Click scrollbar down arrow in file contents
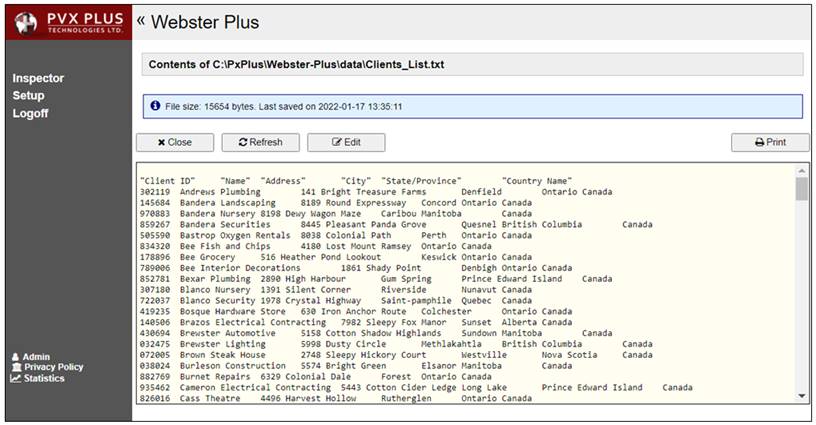Image resolution: width=816 pixels, height=425 pixels. pyautogui.click(x=801, y=396)
